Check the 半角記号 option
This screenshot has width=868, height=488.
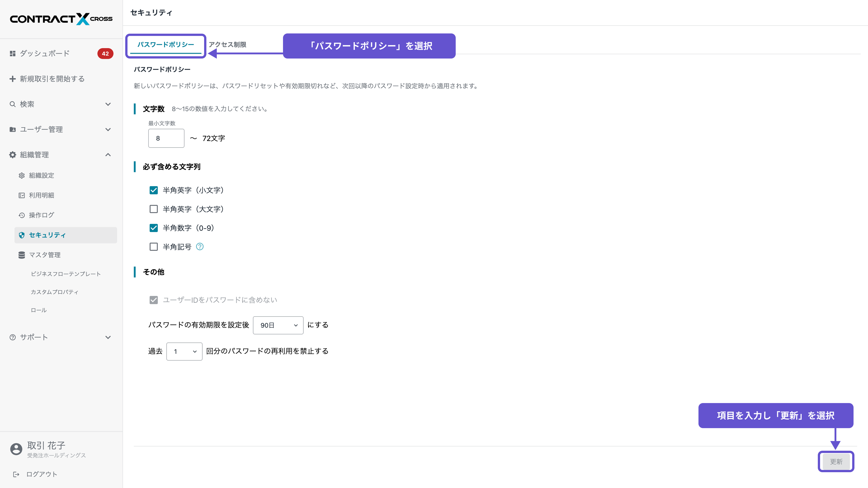click(x=154, y=246)
